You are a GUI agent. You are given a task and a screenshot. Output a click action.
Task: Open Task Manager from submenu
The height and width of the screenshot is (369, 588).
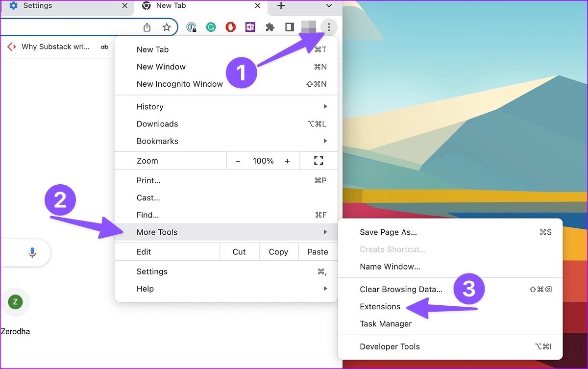pos(450,324)
